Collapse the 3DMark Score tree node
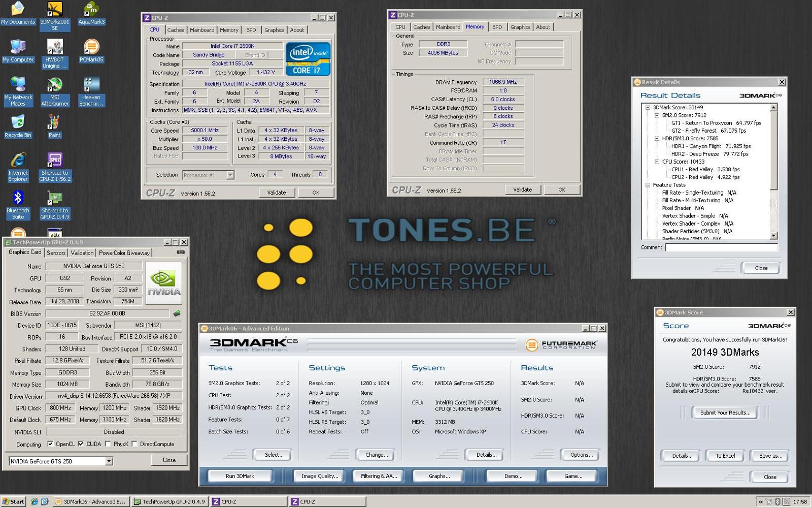The height and width of the screenshot is (508, 812). point(648,108)
